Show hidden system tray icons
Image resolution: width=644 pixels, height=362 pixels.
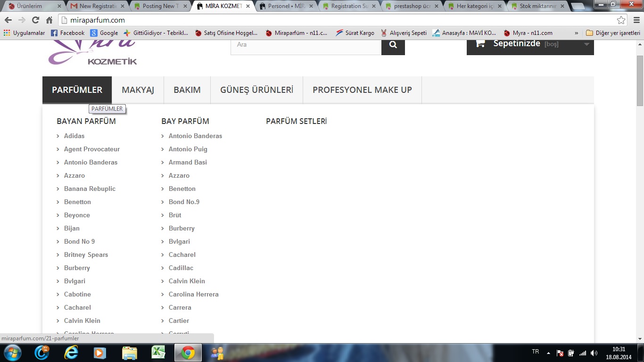click(548, 353)
